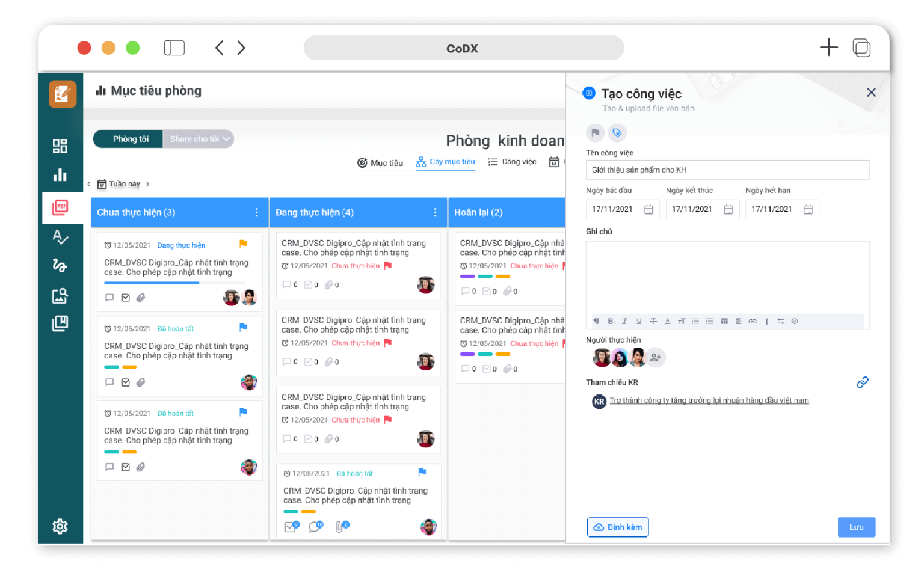Toggle italic formatting in the notes toolbar
Screen dimensions: 924x567
point(624,321)
